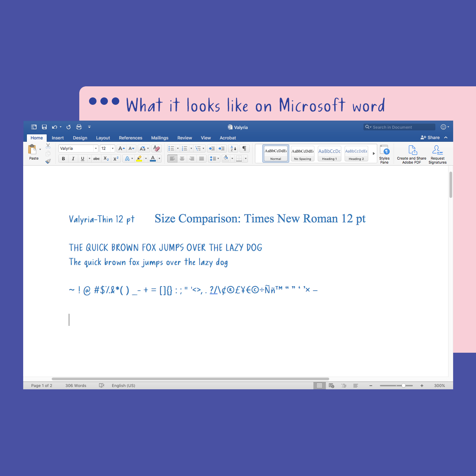Align text left
The image size is (476, 476).
172,159
